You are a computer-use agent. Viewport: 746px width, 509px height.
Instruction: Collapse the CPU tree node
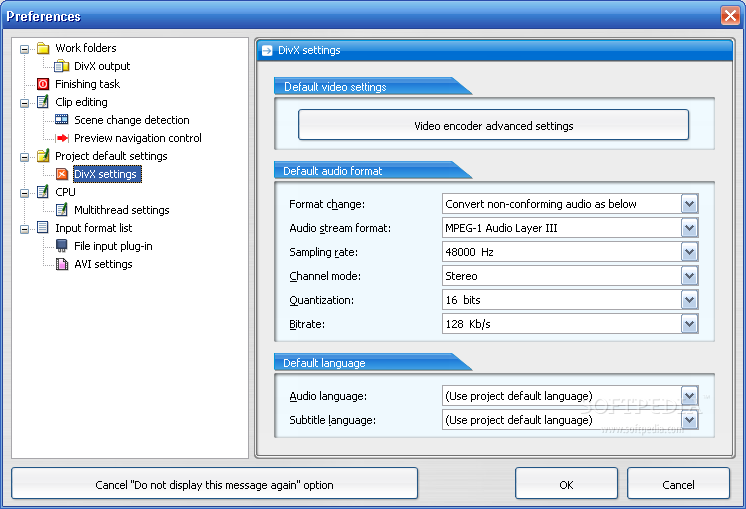24,193
